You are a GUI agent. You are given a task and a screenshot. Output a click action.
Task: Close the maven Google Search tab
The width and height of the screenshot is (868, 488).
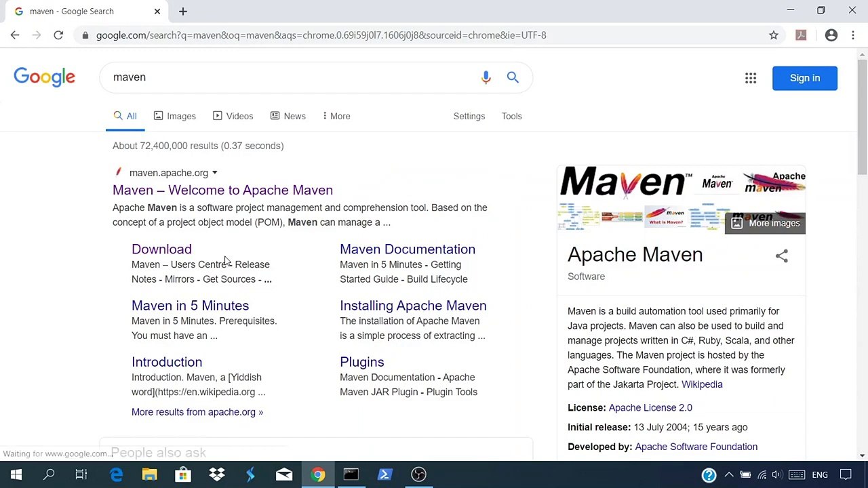click(157, 12)
